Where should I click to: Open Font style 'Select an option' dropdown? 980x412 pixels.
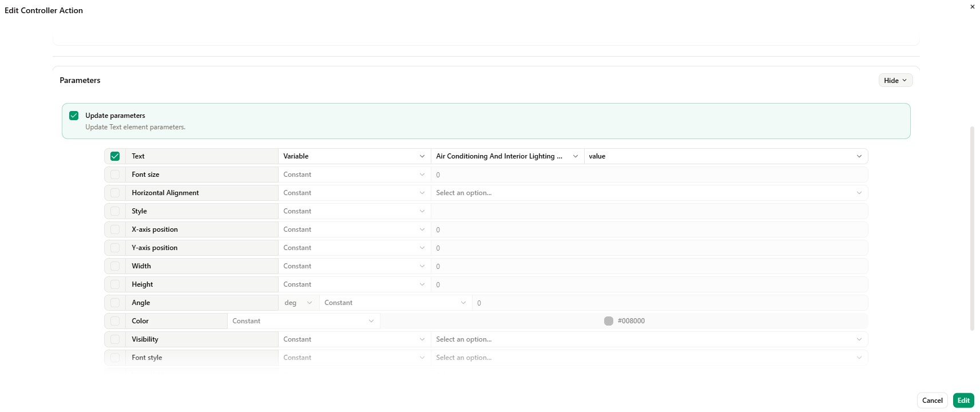pos(649,358)
